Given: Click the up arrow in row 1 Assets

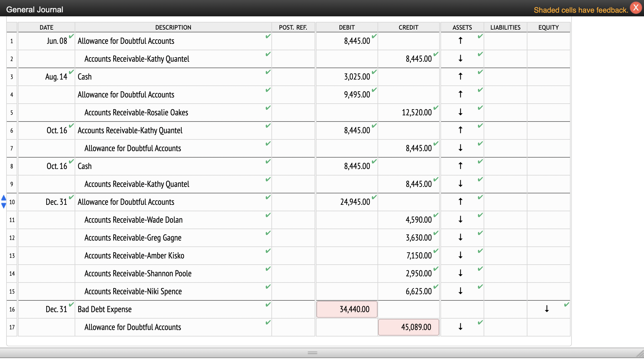Looking at the screenshot, I should coord(460,40).
